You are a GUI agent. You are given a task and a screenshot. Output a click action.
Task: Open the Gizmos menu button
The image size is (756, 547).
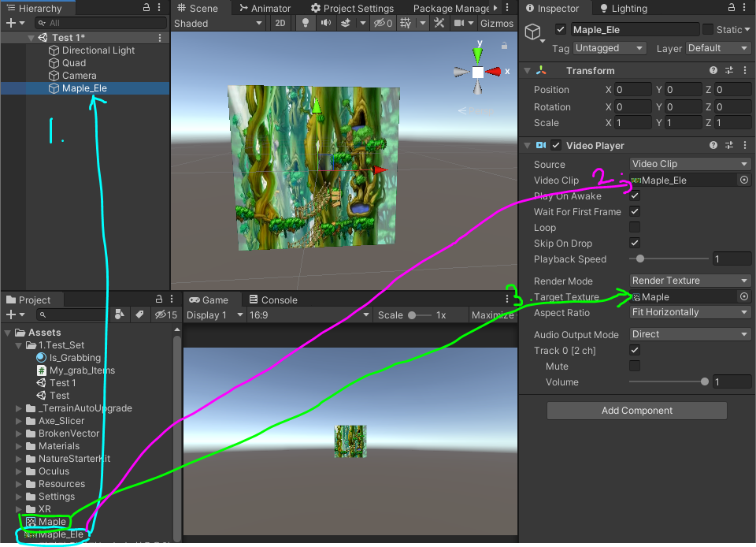coord(497,23)
